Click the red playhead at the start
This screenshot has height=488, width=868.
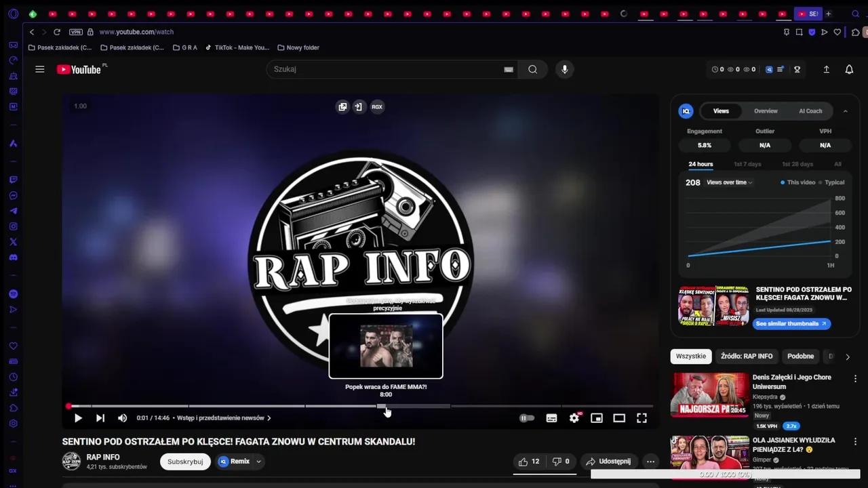coord(68,406)
